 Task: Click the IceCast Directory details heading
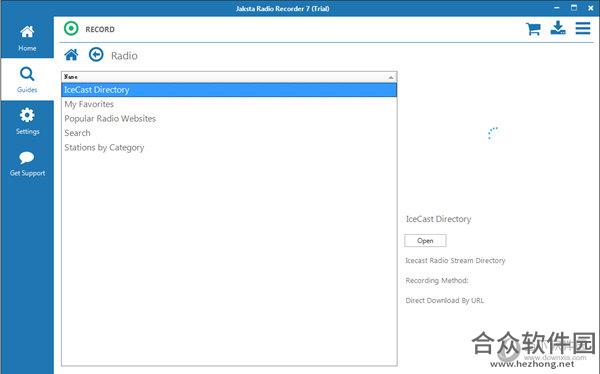pyautogui.click(x=439, y=219)
